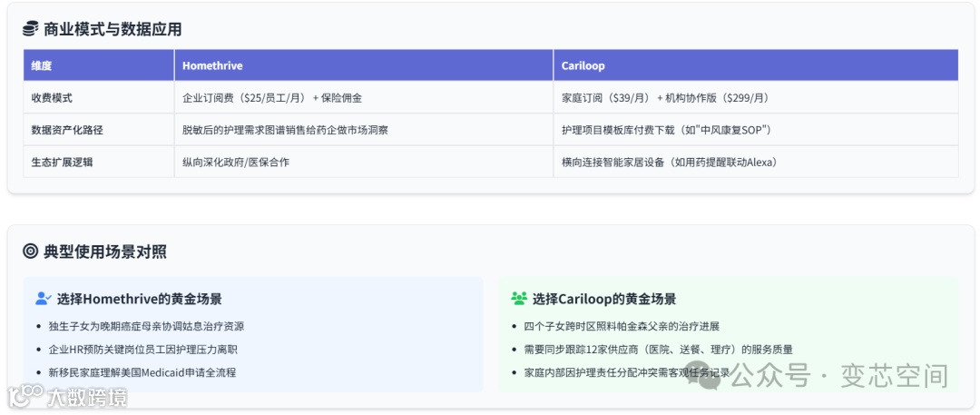Click the Homethrive column header
The height and width of the screenshot is (415, 980).
364,65
